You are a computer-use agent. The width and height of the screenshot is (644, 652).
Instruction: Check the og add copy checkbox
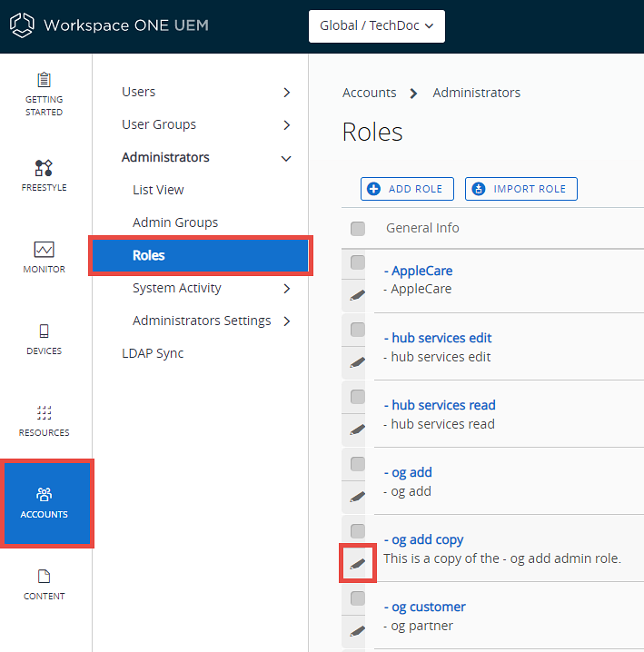click(358, 531)
